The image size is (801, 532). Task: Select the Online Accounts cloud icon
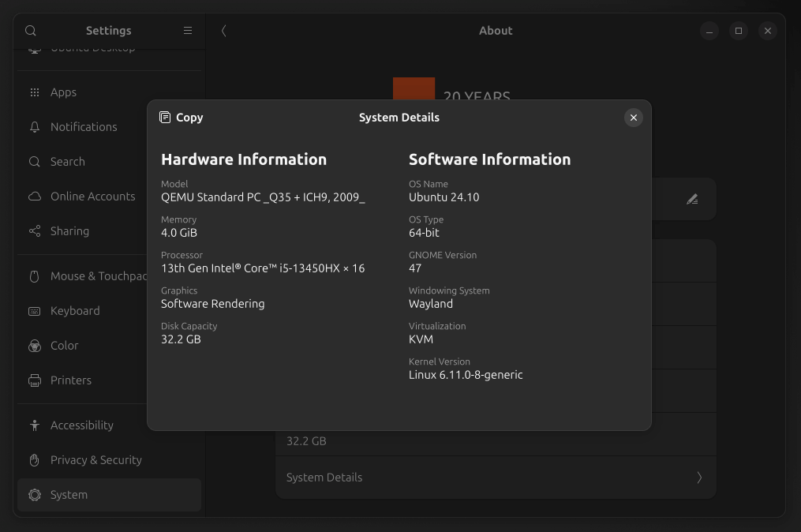tap(35, 196)
